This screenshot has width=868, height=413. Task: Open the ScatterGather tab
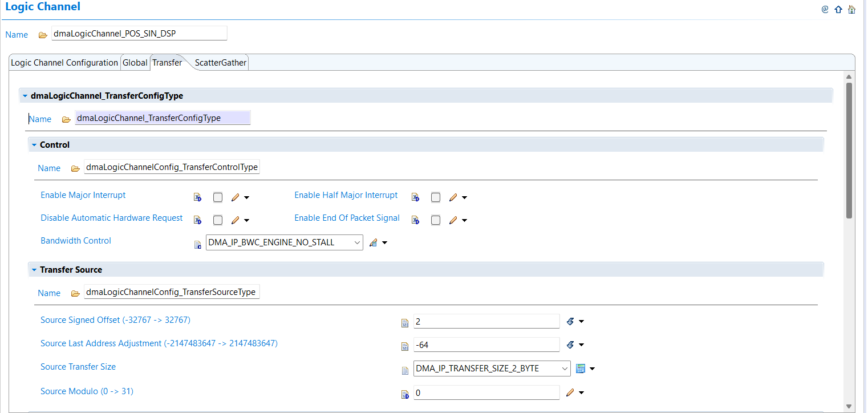point(220,62)
